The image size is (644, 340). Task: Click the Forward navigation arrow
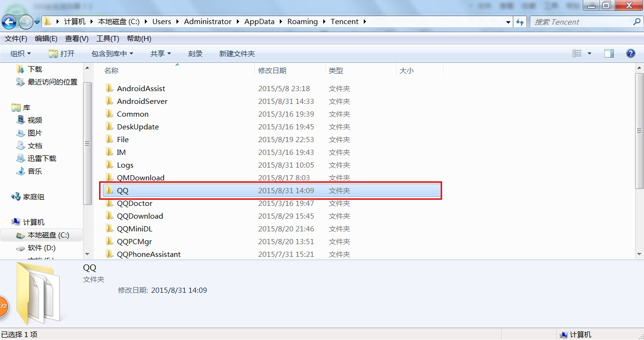tap(26, 22)
